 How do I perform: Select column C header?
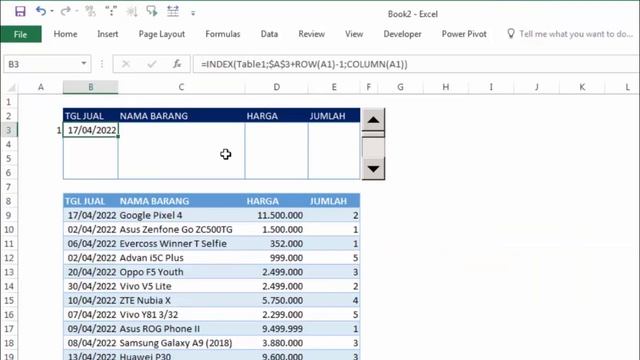[x=181, y=87]
